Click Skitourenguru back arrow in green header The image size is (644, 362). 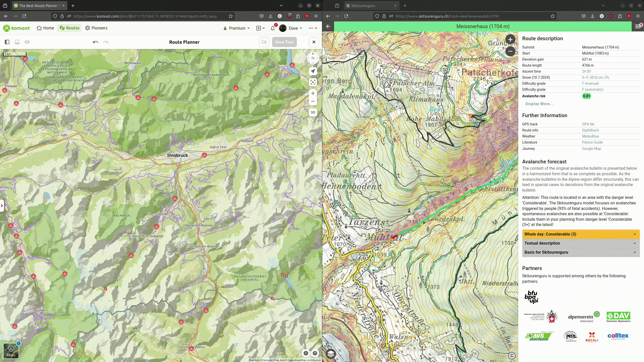[328, 26]
